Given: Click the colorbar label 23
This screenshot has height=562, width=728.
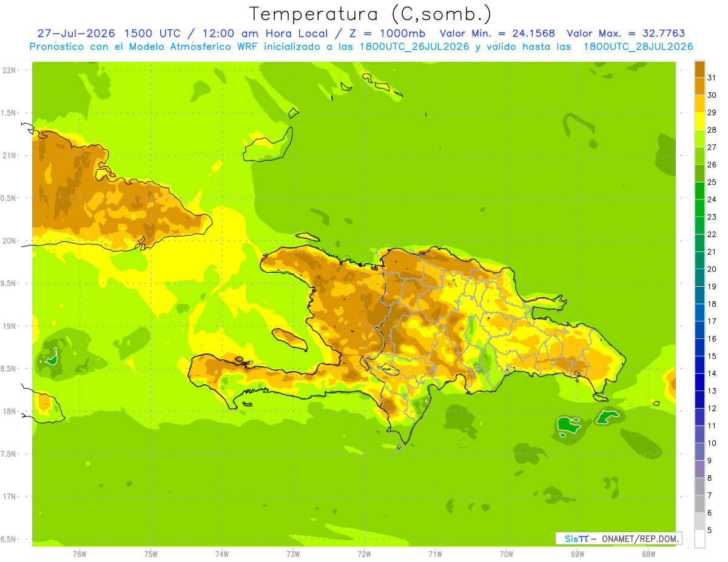Looking at the screenshot, I should [x=712, y=217].
